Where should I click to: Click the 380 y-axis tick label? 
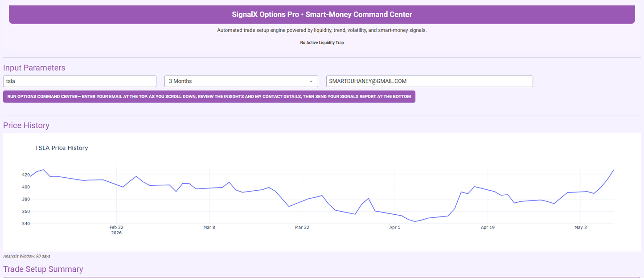click(x=25, y=199)
